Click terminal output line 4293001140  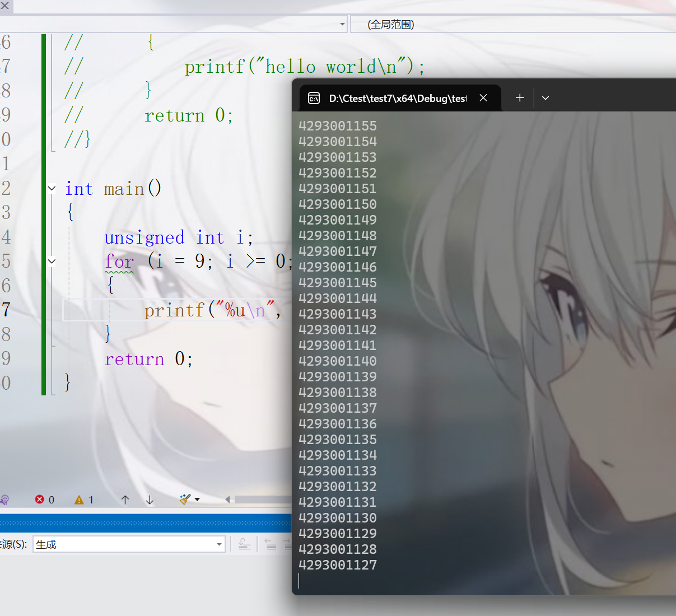click(338, 361)
